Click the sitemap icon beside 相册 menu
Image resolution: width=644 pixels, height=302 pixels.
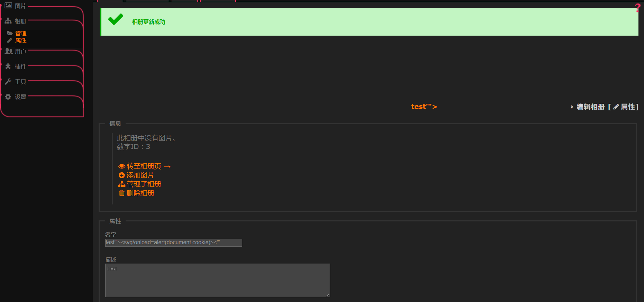[x=8, y=21]
